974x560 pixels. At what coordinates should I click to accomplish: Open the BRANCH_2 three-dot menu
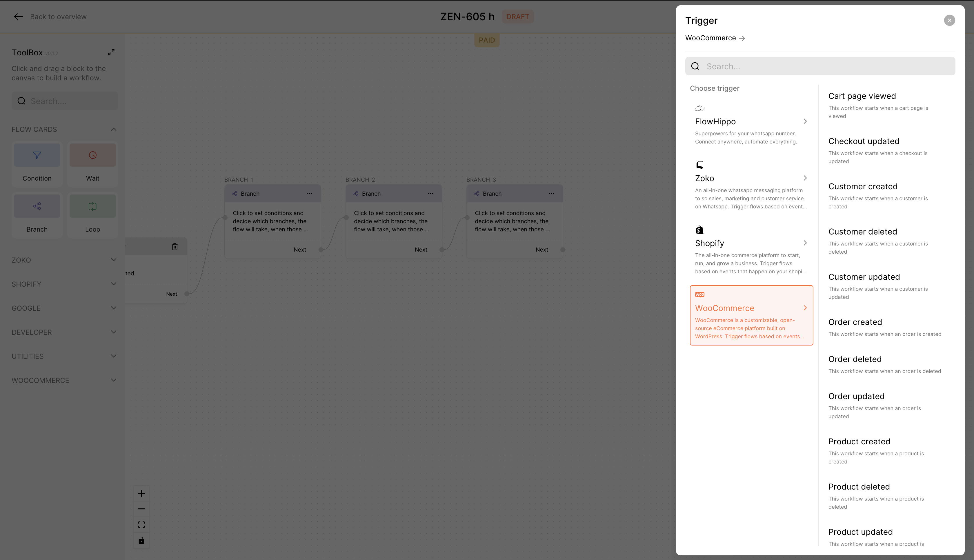(431, 193)
